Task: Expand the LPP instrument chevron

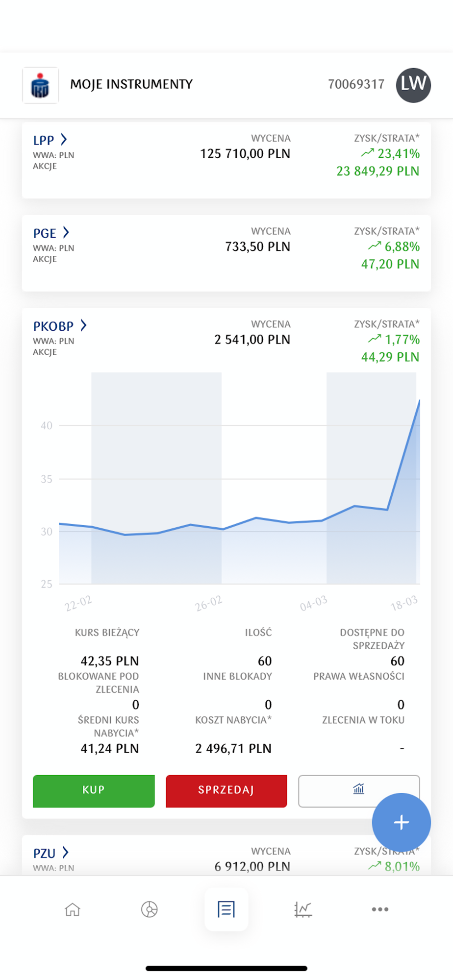Action: pos(64,140)
